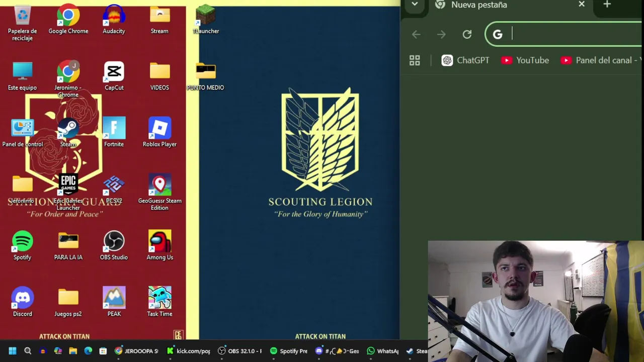Launch Fortnite from the desktop

coord(114,133)
